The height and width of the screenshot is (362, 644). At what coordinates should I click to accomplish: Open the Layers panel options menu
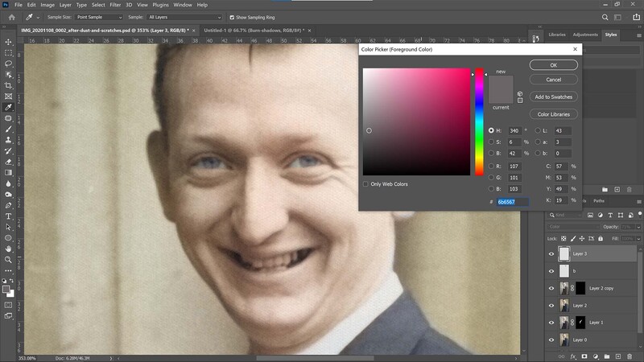click(638, 202)
